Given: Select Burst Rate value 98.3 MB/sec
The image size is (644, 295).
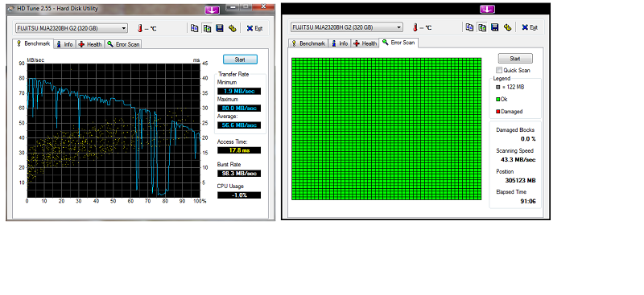Looking at the screenshot, I should 239,174.
